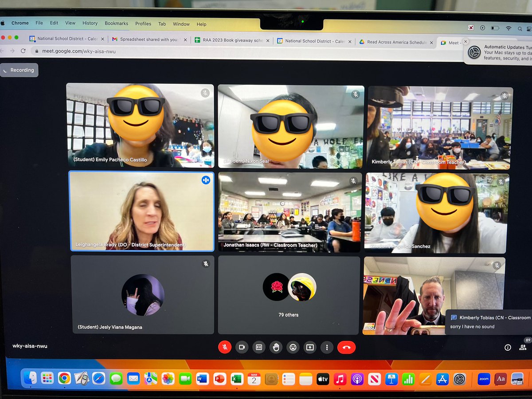Open the Help menu
Image resolution: width=532 pixels, height=399 pixels.
pos(202,24)
